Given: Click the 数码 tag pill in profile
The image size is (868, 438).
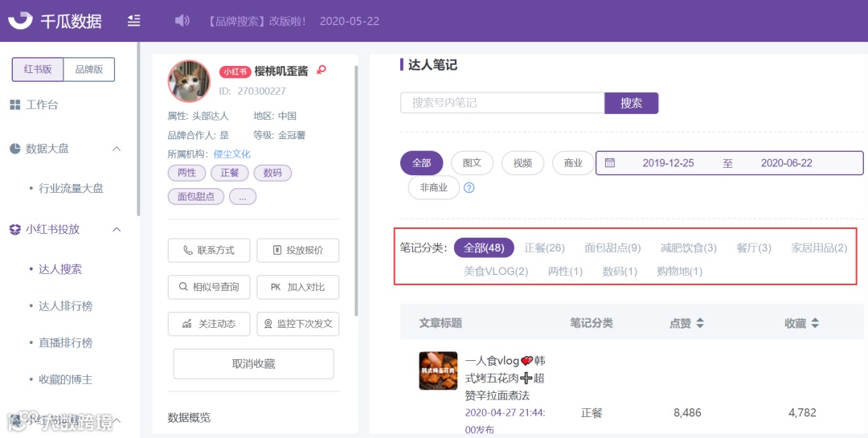Looking at the screenshot, I should [272, 173].
